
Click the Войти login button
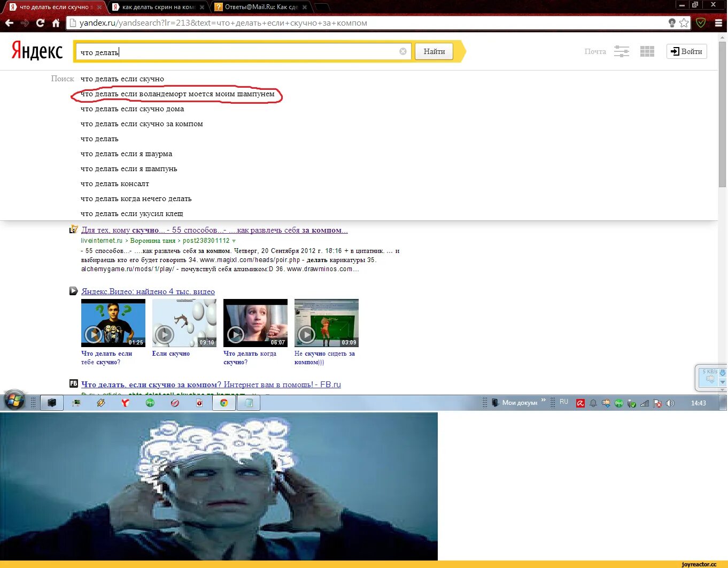687,51
